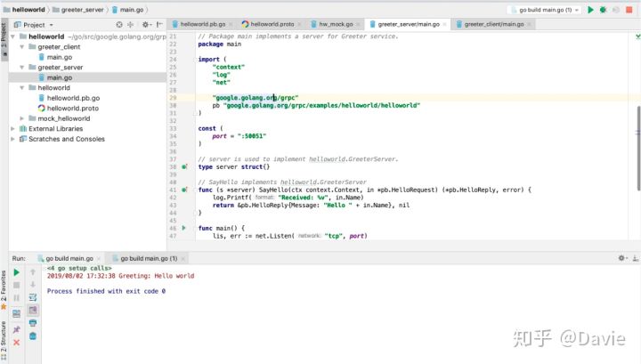Click gutter implementation icon at type server line

(184, 166)
